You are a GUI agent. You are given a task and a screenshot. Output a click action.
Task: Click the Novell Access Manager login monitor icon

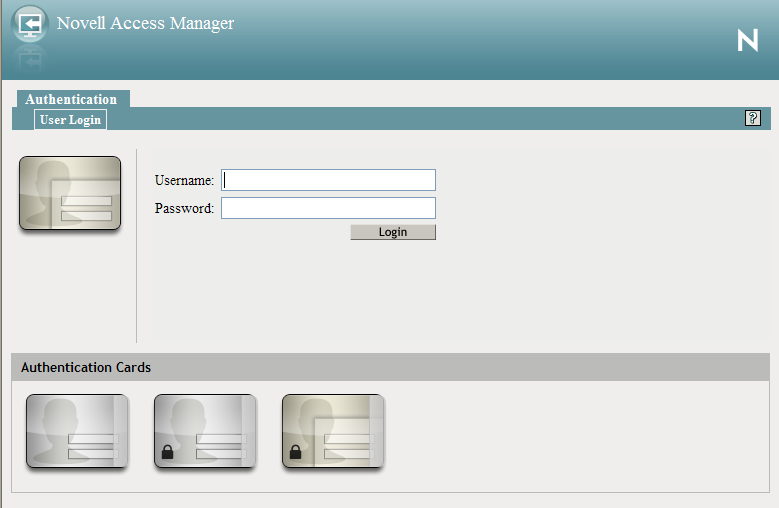click(29, 23)
